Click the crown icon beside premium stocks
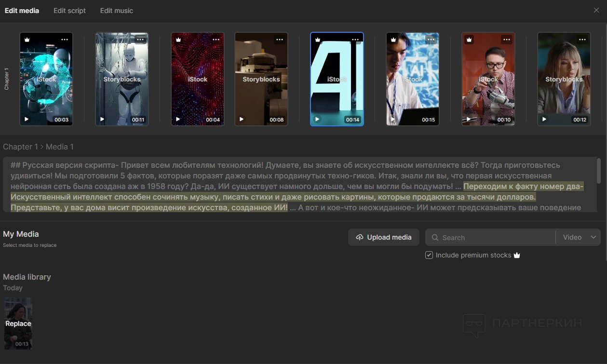This screenshot has width=607, height=364. [x=517, y=255]
